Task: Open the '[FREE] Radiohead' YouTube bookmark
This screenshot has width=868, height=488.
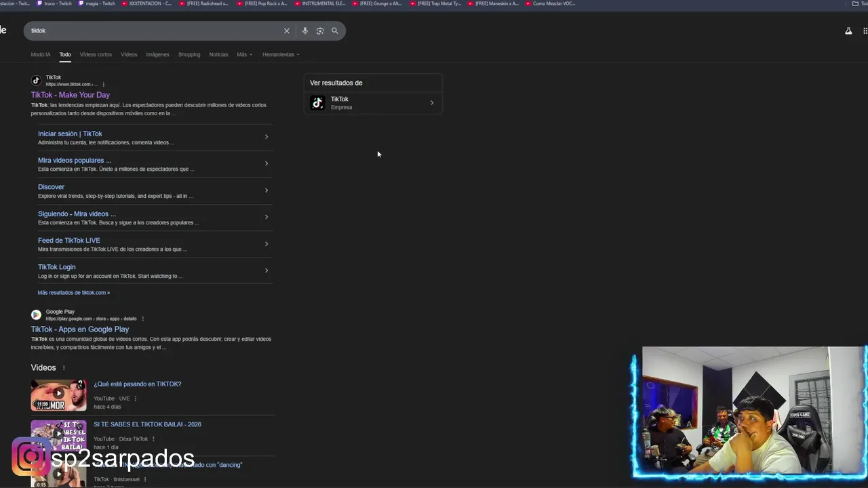Action: coord(204,3)
